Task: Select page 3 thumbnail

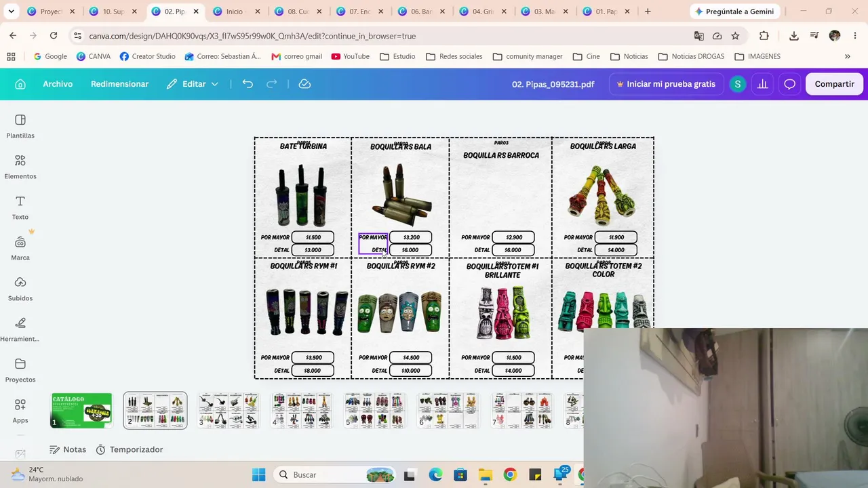Action: coord(229,411)
